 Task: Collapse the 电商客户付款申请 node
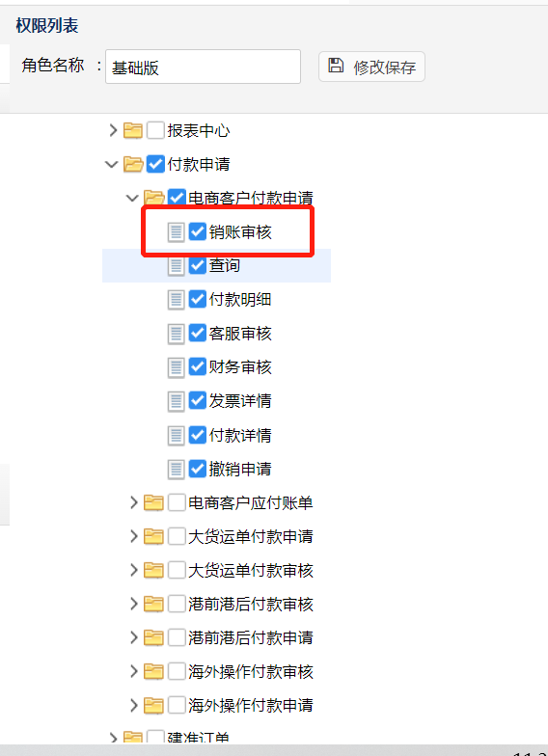tap(132, 199)
